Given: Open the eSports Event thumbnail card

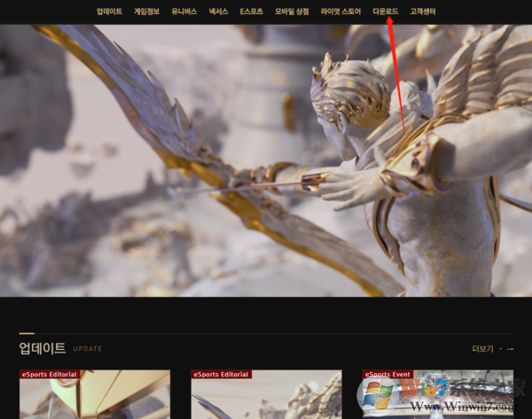Looking at the screenshot, I should (438, 394).
